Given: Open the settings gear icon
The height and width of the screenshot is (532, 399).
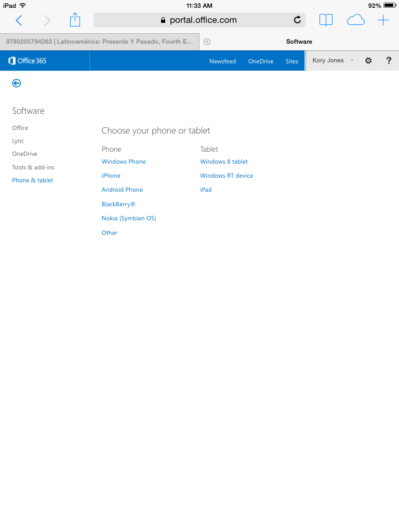Looking at the screenshot, I should pyautogui.click(x=368, y=60).
